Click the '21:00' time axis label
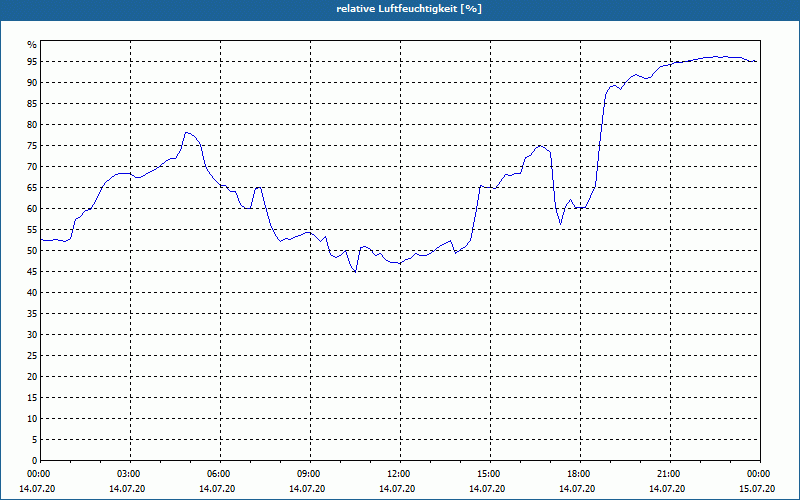This screenshot has width=800, height=500. coord(670,474)
